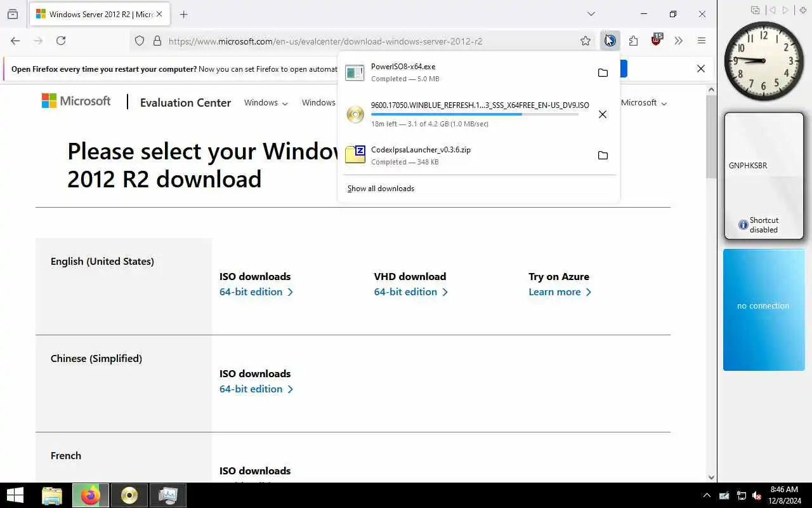Open uBlock Origin extension icon
This screenshot has height=508, width=812.
tap(656, 41)
